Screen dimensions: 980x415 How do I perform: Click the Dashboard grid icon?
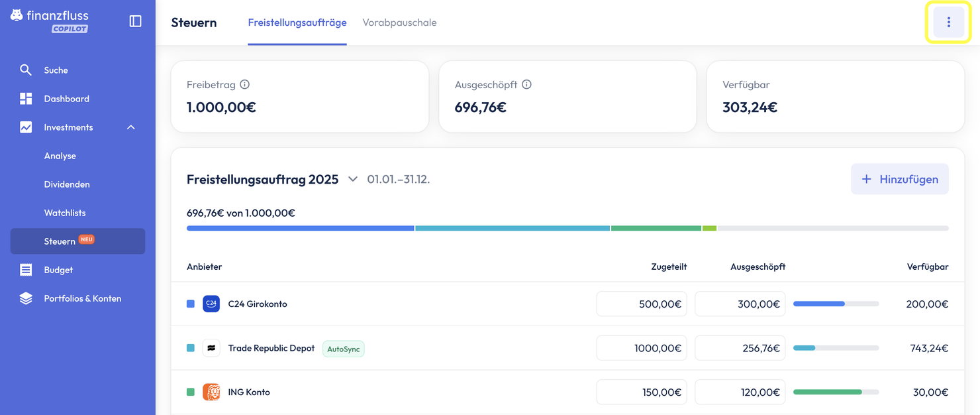click(26, 99)
